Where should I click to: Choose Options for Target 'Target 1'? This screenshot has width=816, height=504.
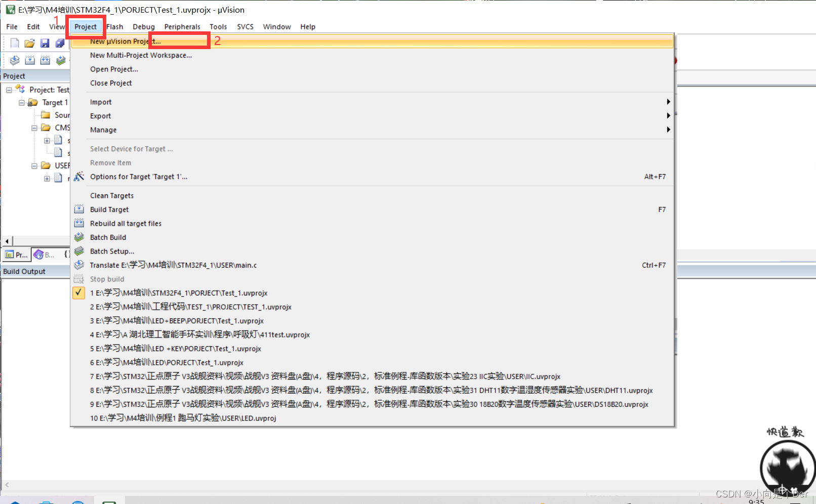coord(373,177)
